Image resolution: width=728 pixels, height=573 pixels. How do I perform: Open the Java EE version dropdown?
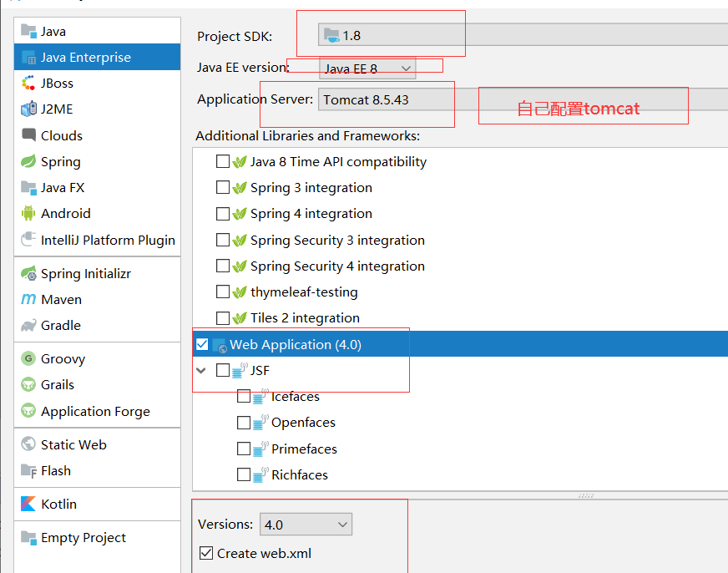click(367, 68)
